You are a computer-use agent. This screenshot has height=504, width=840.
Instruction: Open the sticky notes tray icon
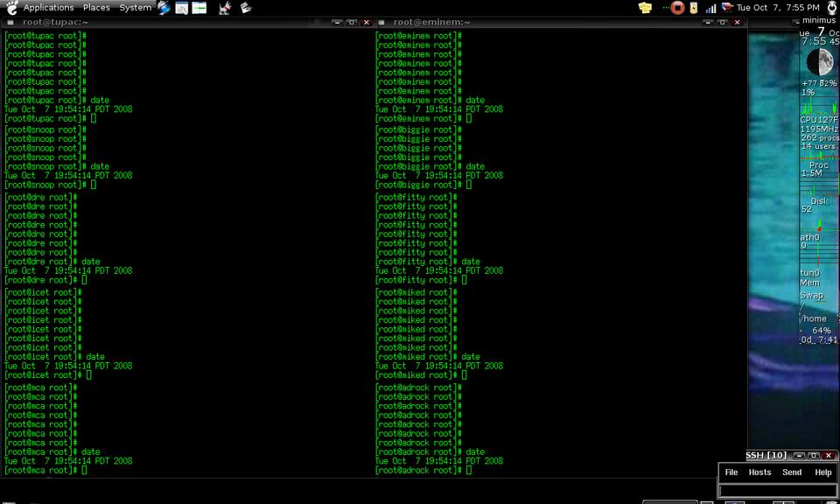click(x=646, y=8)
